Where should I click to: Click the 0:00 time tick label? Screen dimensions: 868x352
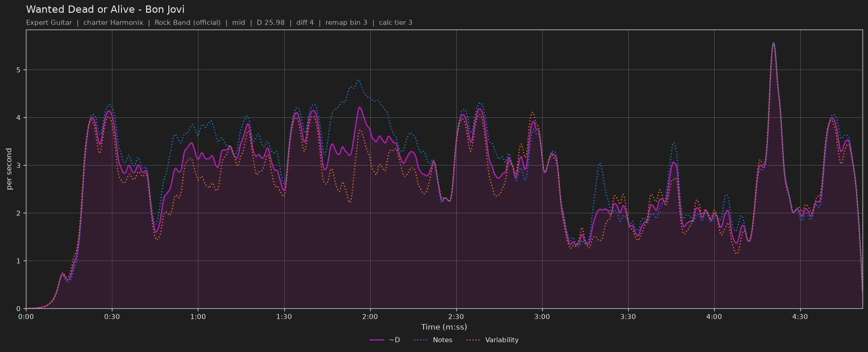[x=26, y=317]
